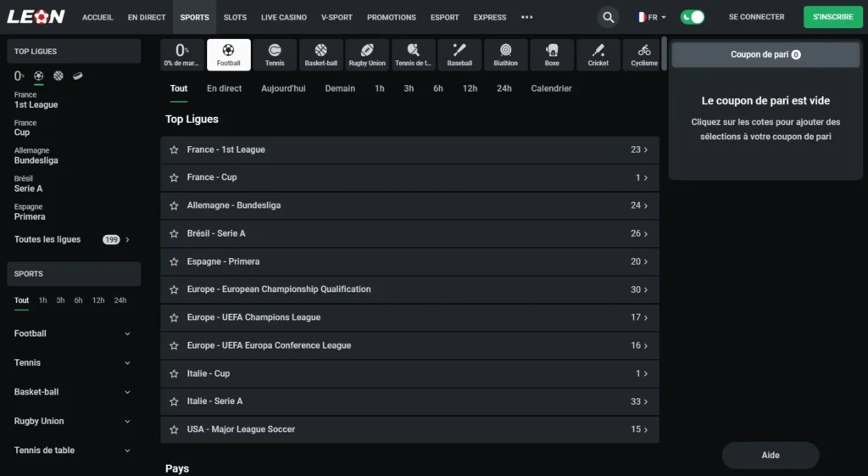868x476 pixels.
Task: Switch to the Demain tab
Action: coord(340,88)
